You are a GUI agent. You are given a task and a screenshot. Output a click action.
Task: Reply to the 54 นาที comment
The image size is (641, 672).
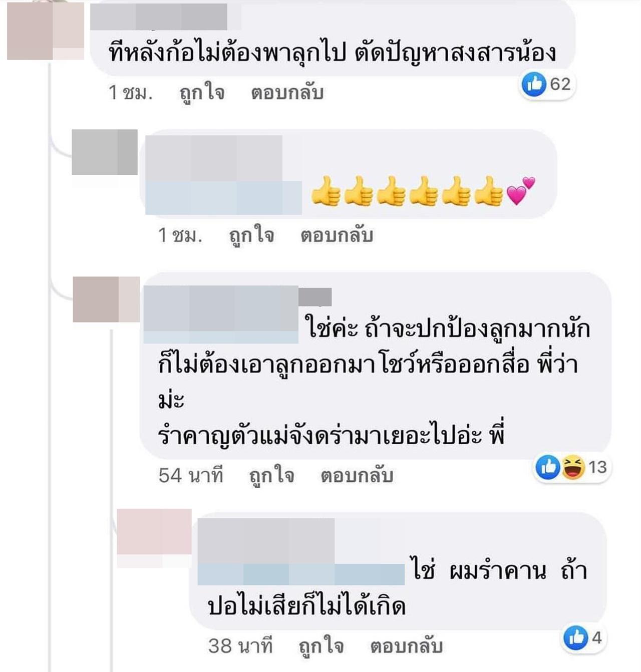pyautogui.click(x=357, y=476)
